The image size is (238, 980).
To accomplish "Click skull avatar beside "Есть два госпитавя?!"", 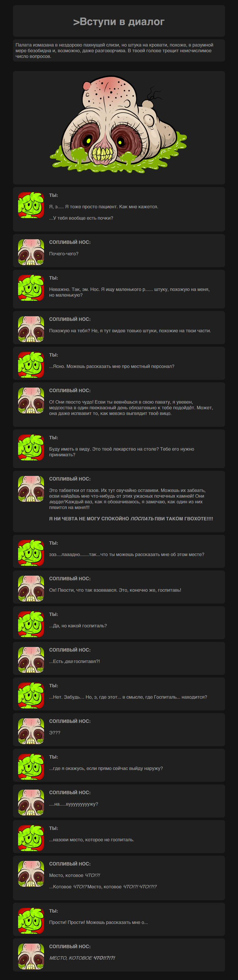I will pos(31,660).
